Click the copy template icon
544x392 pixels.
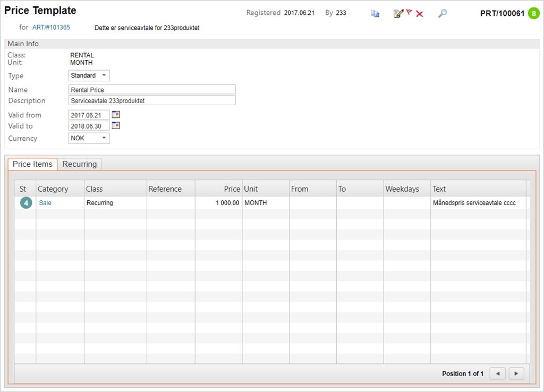tap(375, 14)
